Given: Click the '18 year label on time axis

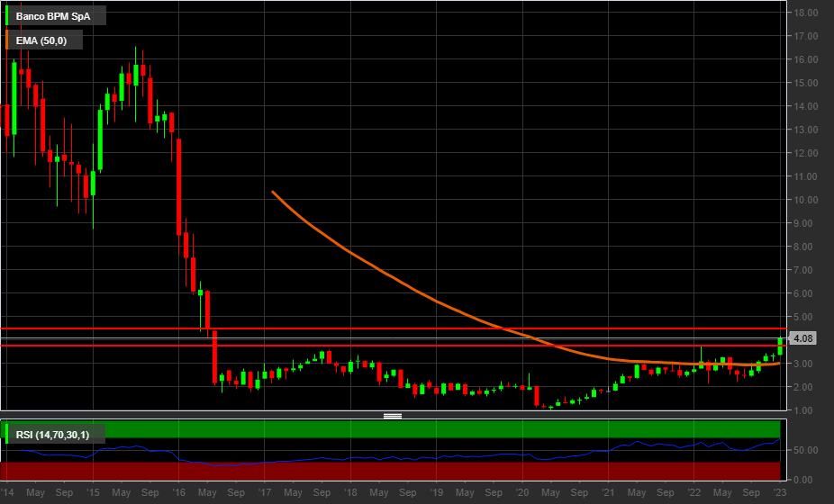Looking at the screenshot, I should click(x=350, y=492).
